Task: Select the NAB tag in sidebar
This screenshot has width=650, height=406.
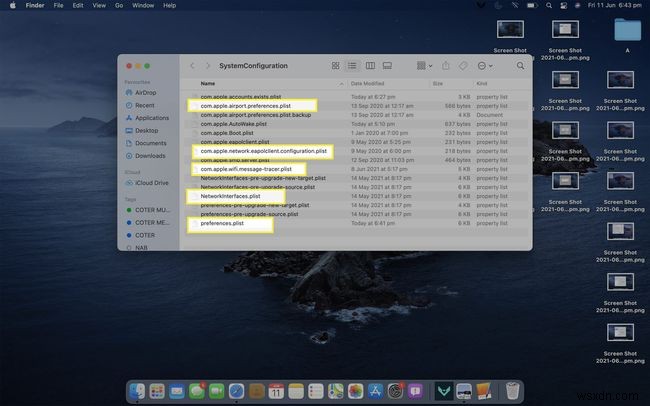Action: point(137,248)
